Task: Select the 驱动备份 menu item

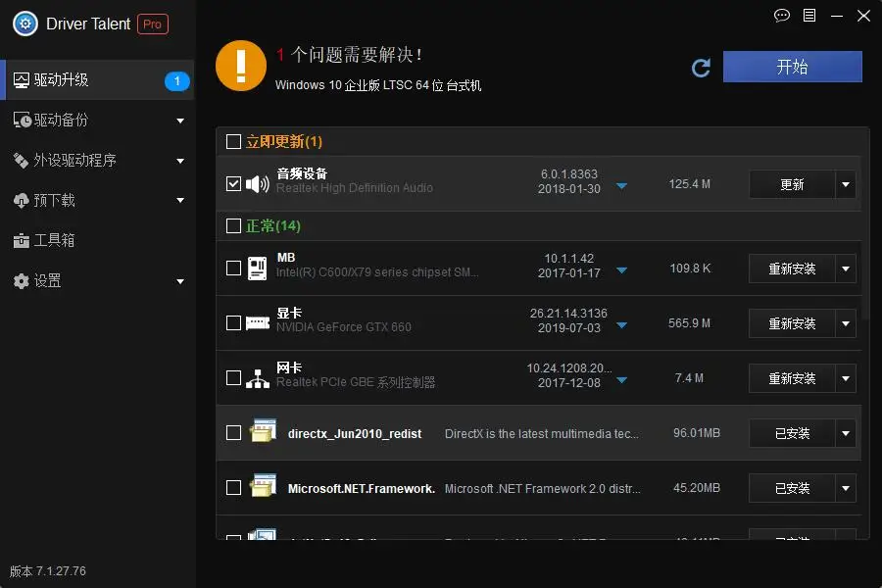Action: 97,120
